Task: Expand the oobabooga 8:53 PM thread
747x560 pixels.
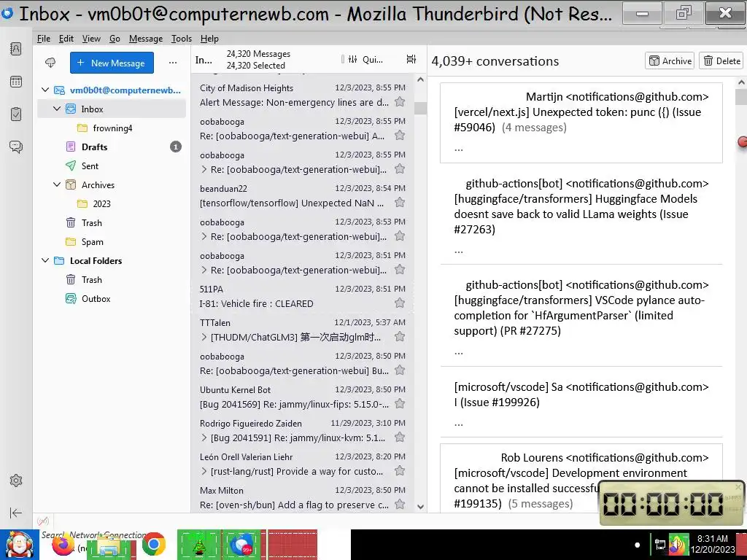Action: 204,236
